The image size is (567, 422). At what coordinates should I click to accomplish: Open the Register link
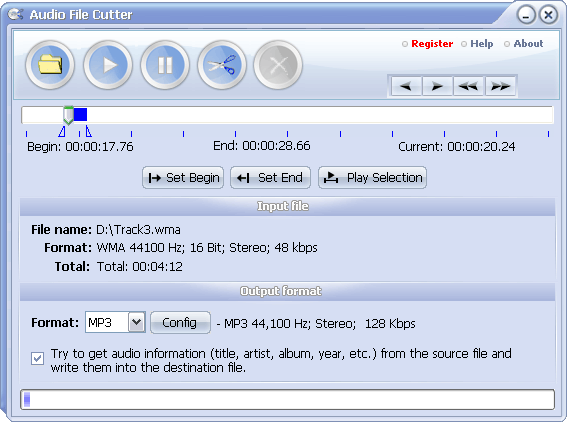pyautogui.click(x=432, y=44)
